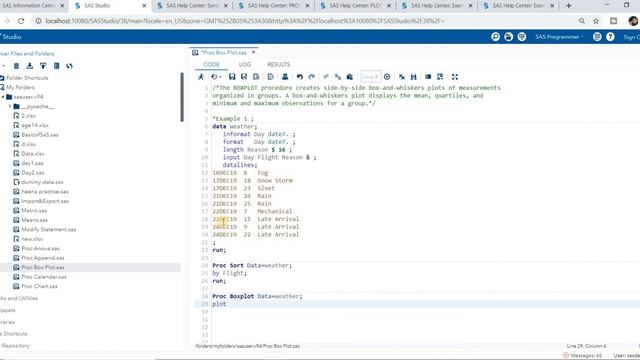Open Proc Append.sas file
This screenshot has height=360, width=640.
[43, 258]
